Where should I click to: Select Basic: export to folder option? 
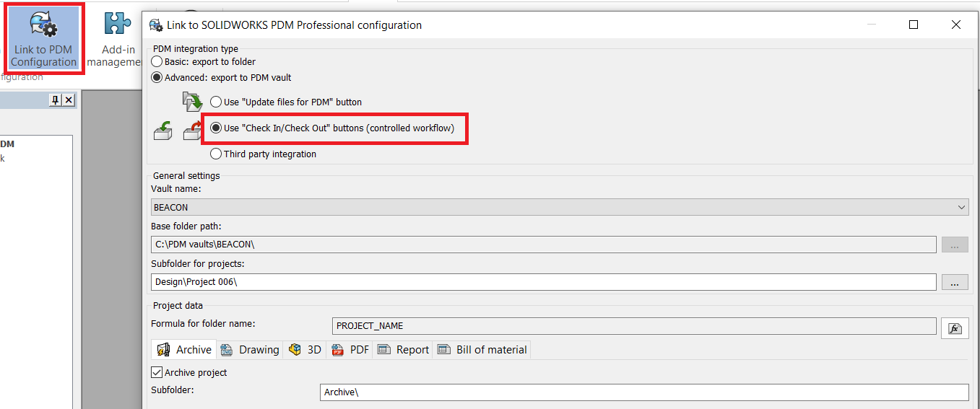click(203, 62)
